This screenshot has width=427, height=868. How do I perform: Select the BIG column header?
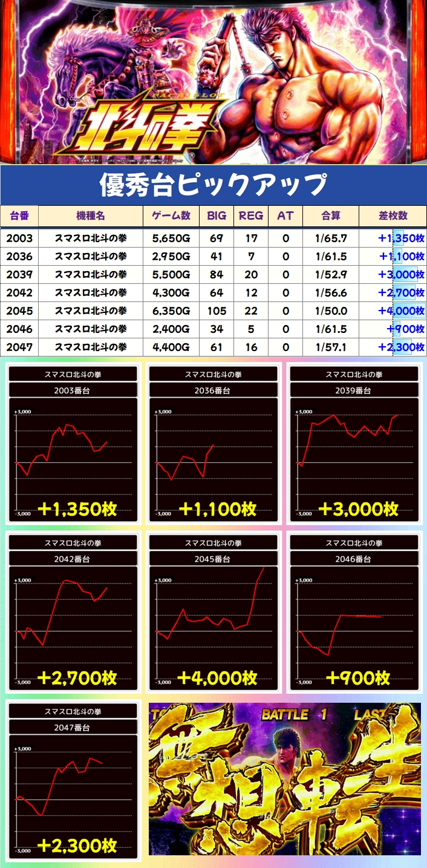[217, 215]
